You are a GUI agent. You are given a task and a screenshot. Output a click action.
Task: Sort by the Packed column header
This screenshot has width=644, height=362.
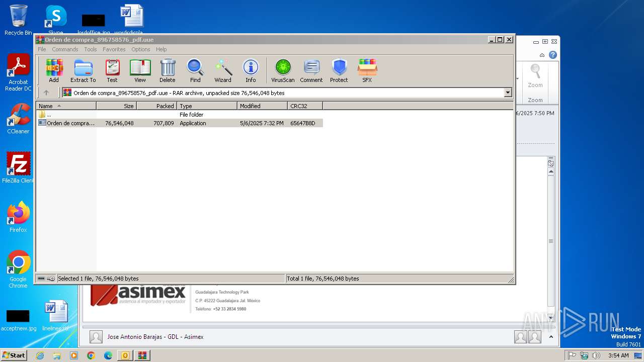point(156,106)
